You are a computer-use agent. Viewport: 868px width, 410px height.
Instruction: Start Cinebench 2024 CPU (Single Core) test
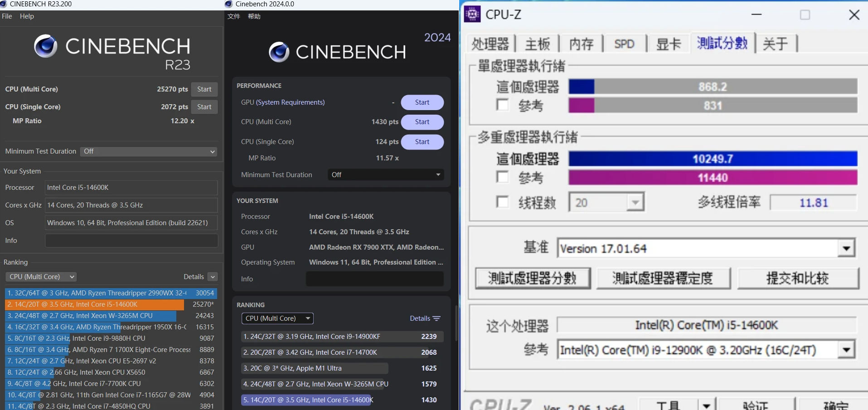point(422,142)
